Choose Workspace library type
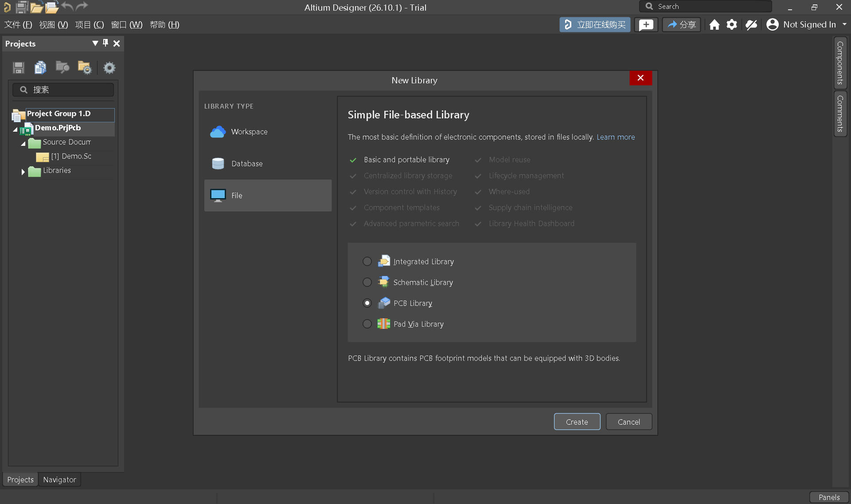 click(x=268, y=132)
